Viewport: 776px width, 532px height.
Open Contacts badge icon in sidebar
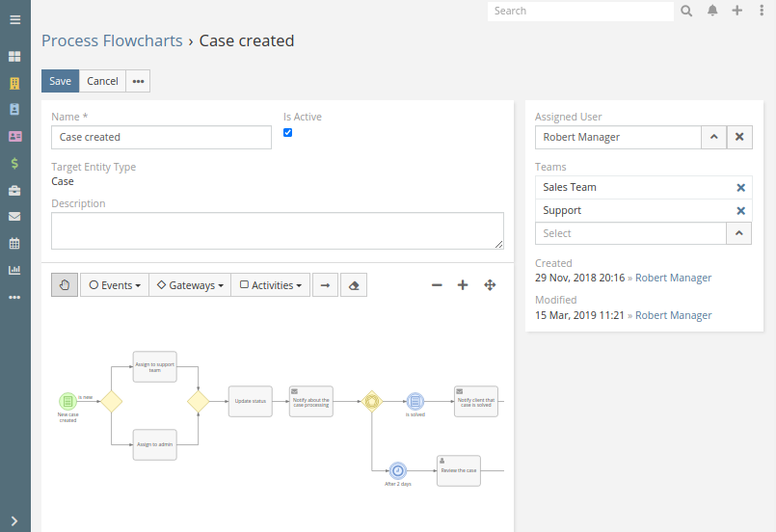(14, 109)
